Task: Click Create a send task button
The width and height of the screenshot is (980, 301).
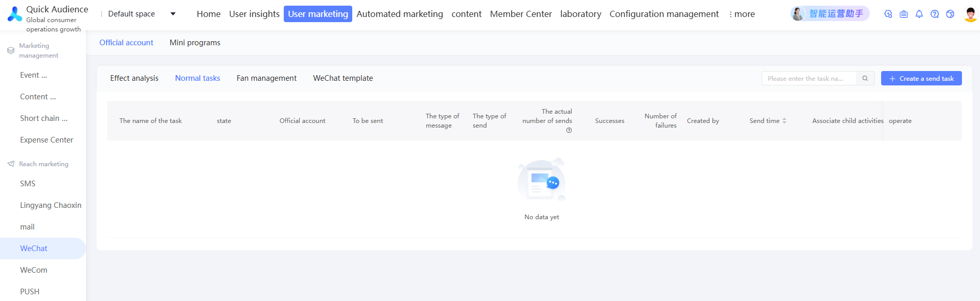Action: 921,78
